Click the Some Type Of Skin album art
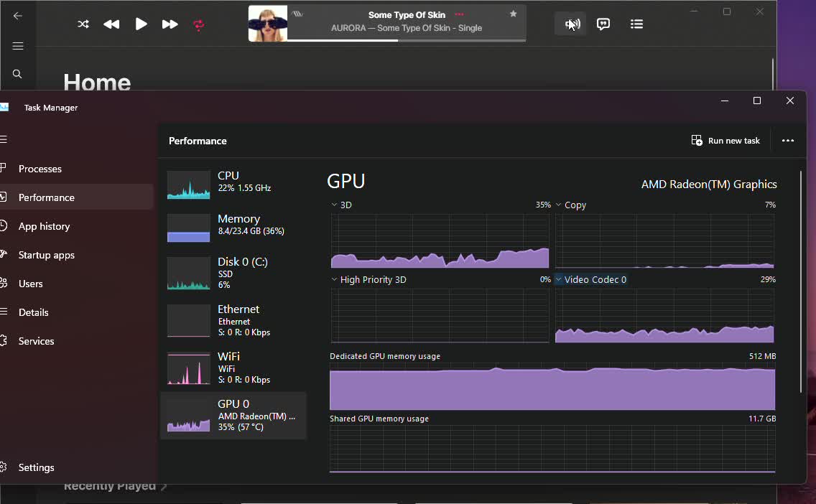 coord(268,24)
